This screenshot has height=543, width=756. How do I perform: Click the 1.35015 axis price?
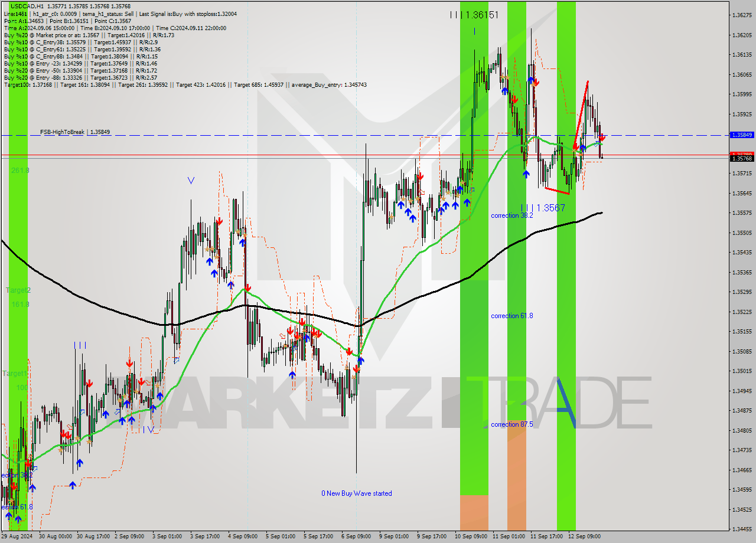(741, 371)
